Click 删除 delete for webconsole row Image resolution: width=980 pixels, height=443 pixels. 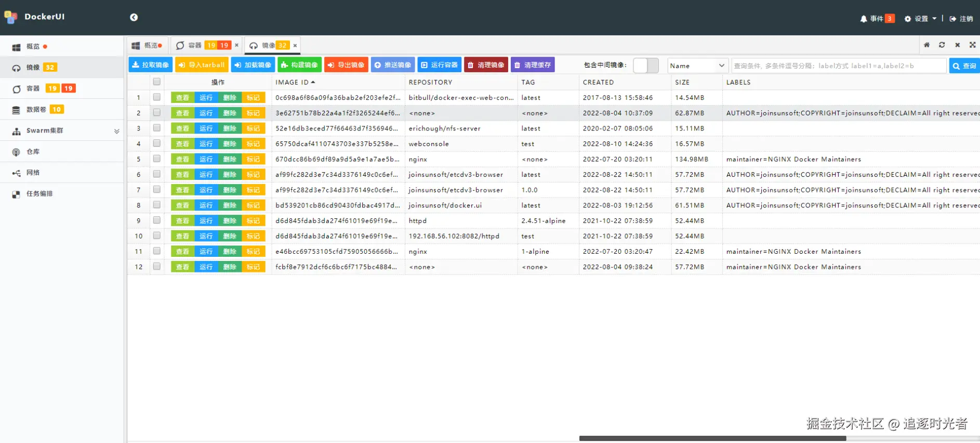(x=230, y=144)
